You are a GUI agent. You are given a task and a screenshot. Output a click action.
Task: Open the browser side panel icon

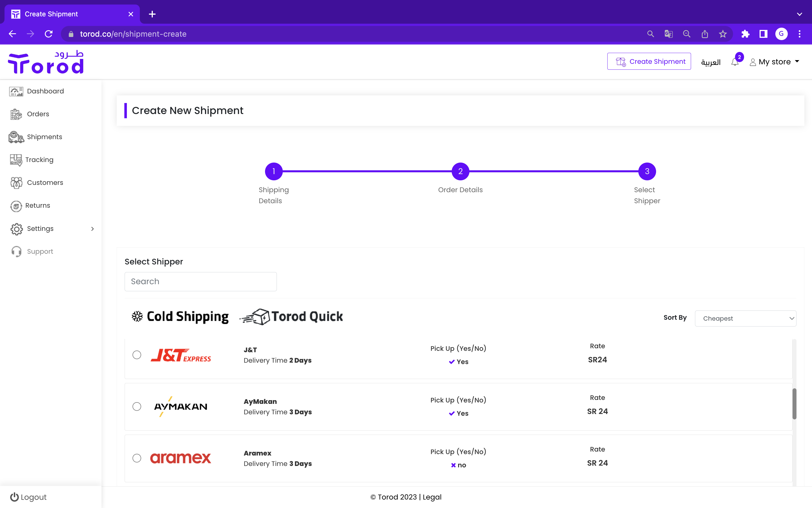pyautogui.click(x=763, y=34)
